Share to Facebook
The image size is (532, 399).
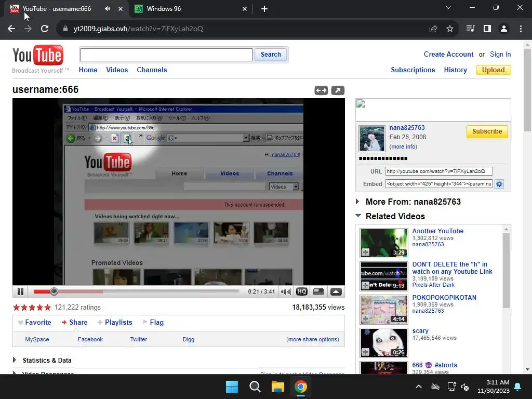point(90,339)
